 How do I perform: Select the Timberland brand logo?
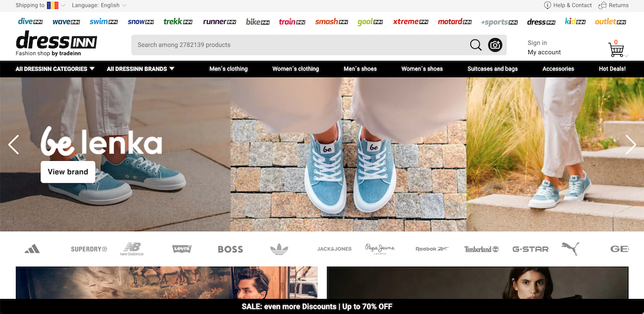481,249
